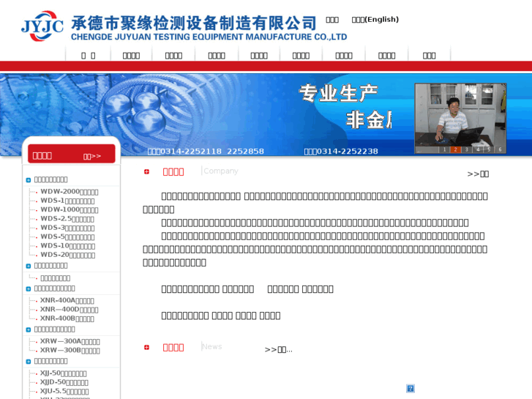The image size is (532, 399).
Task: Open the WDS-3 product link
Action: 67,228
